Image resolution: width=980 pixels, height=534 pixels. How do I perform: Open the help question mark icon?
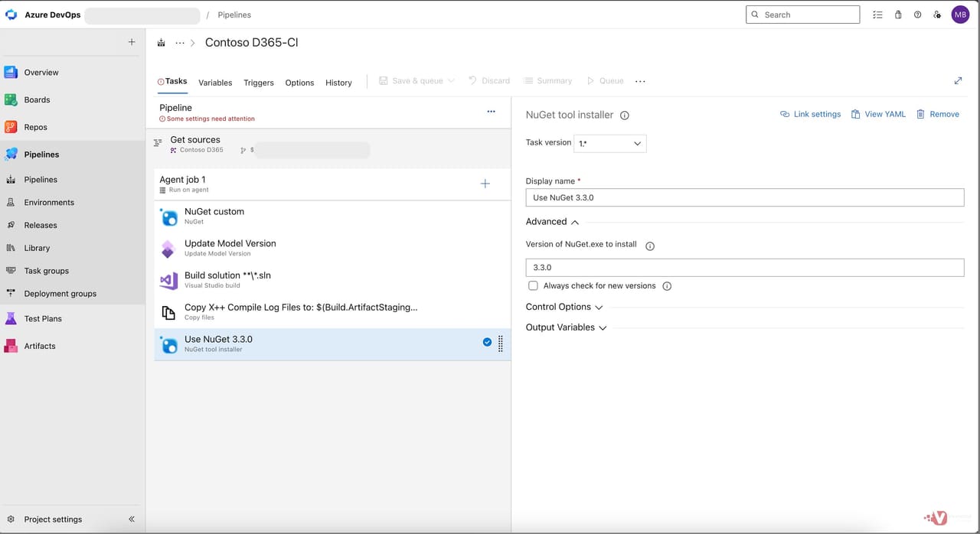[917, 15]
